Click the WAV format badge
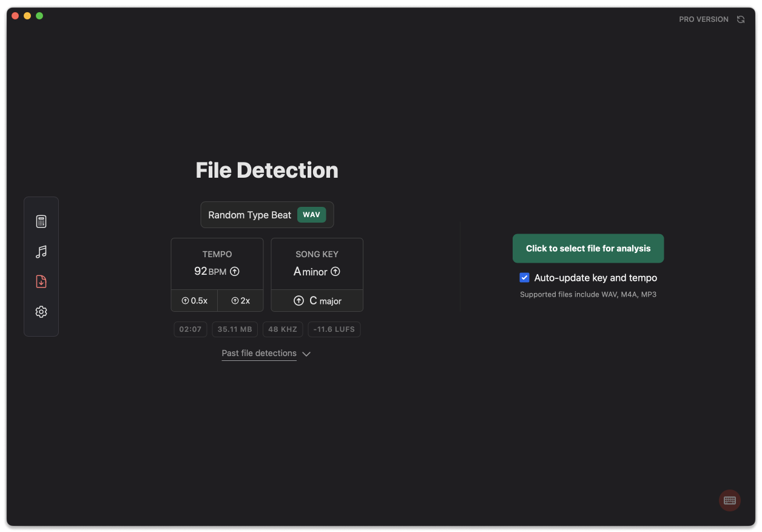 tap(311, 215)
